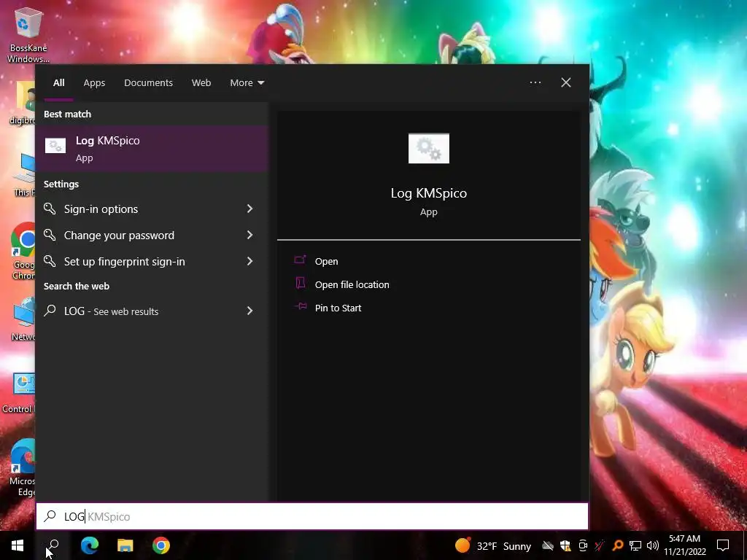
Task: Expand the Set up fingerprint sign-in arrow
Action: [x=249, y=261]
